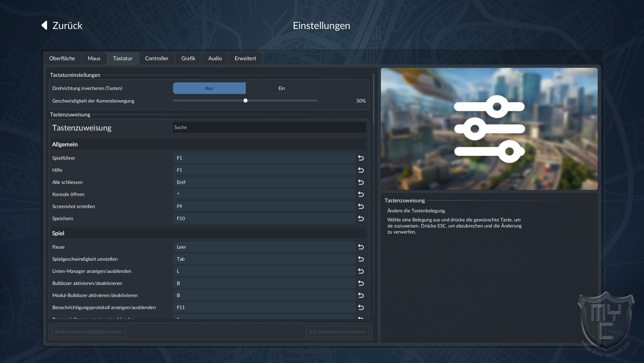Select the Hilfe key field F1
This screenshot has width=644, height=363.
(264, 170)
